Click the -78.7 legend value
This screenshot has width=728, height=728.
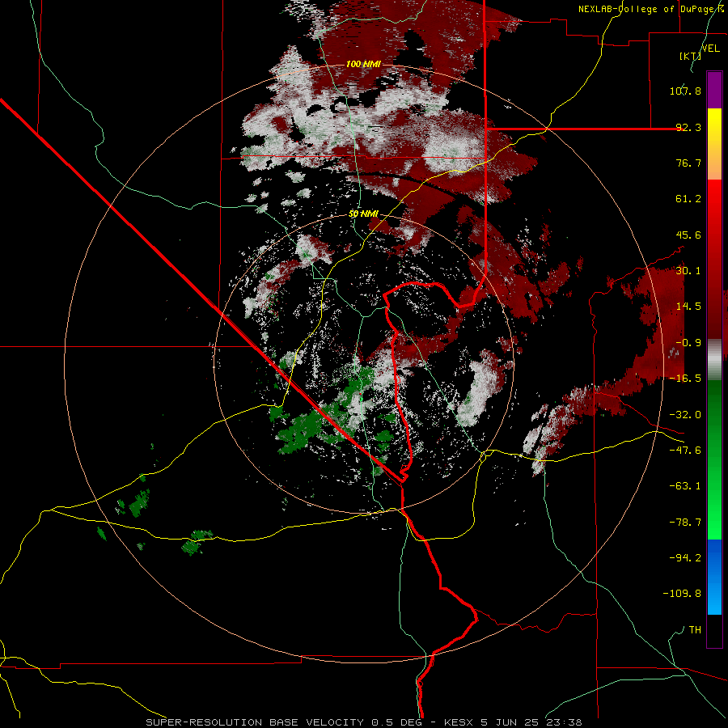tap(685, 523)
